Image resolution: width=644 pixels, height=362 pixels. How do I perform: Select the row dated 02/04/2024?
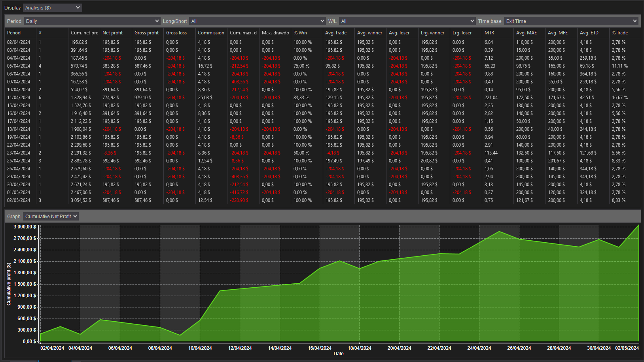pos(19,42)
